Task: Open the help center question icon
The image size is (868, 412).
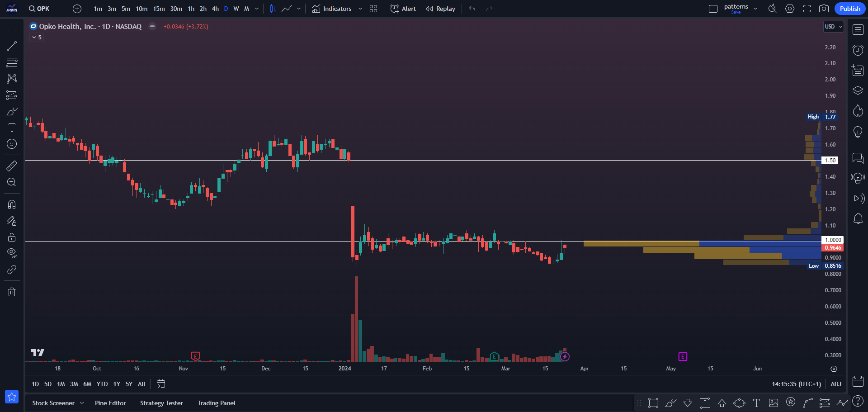Action: pos(858,401)
